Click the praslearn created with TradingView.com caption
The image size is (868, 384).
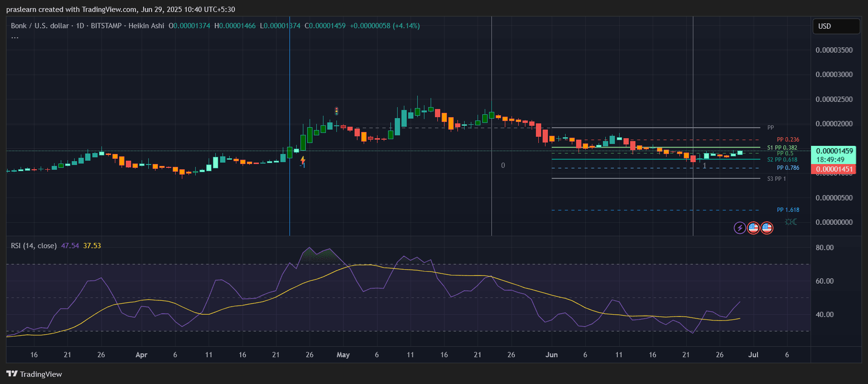click(121, 10)
